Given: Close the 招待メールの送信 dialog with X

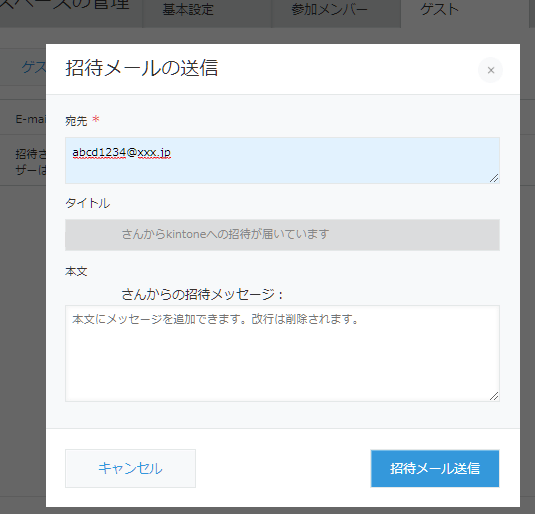Looking at the screenshot, I should tap(491, 70).
